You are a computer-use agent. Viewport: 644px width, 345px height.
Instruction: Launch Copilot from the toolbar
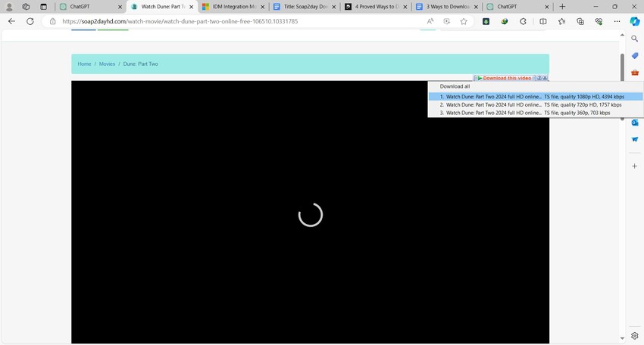[x=635, y=21]
